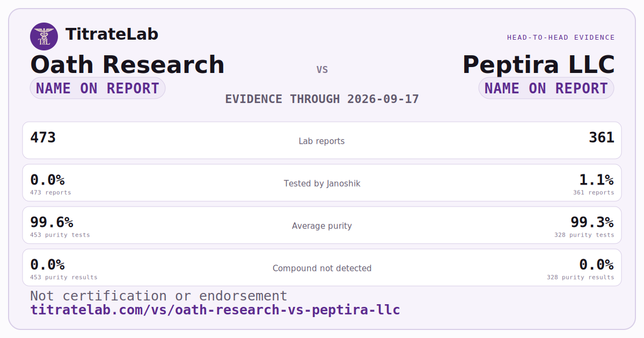Click the 'Not certification or endorsement' disclaimer

pyautogui.click(x=159, y=296)
